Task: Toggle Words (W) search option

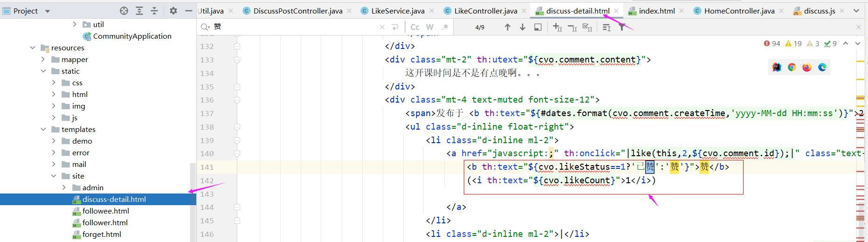Action: [430, 27]
